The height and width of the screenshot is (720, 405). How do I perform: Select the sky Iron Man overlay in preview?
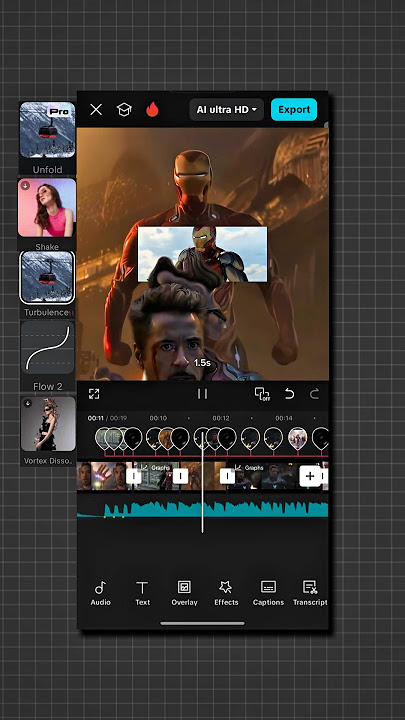[x=202, y=254]
